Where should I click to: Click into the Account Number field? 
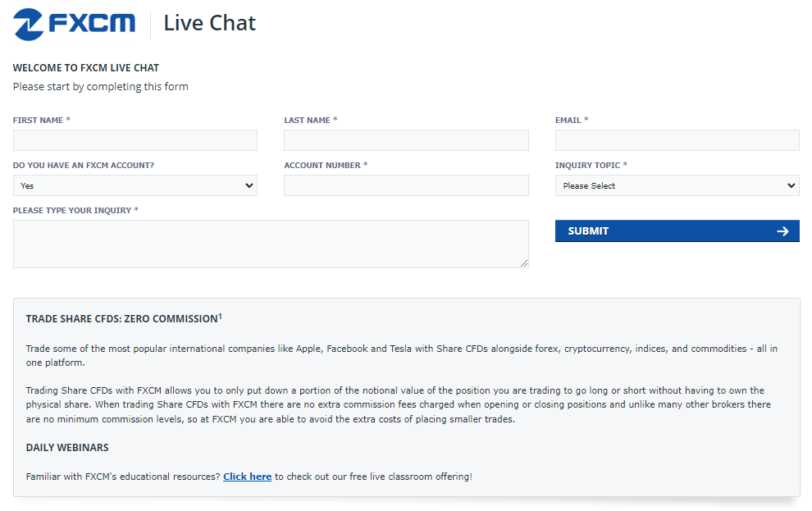point(406,185)
